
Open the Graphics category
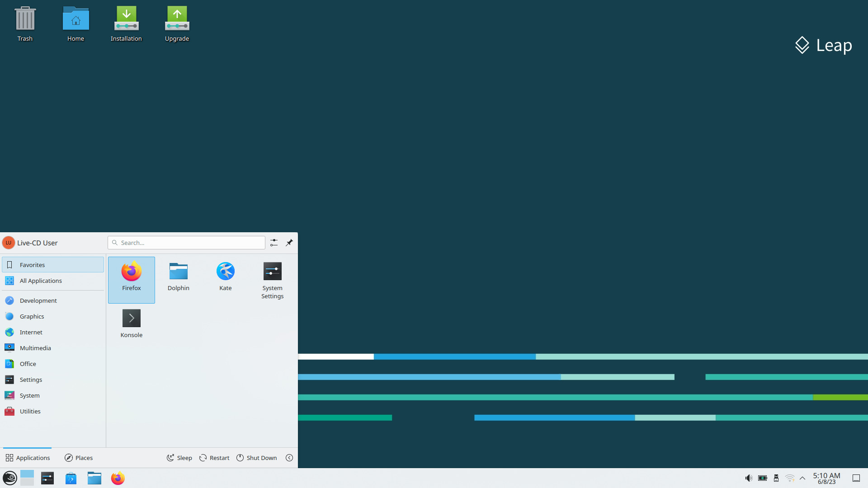pos(53,316)
